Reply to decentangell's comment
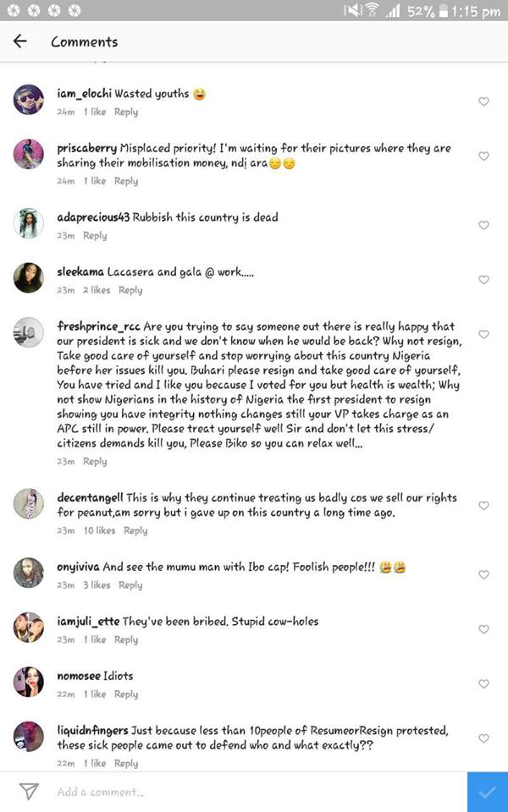508x812 pixels. 135,531
